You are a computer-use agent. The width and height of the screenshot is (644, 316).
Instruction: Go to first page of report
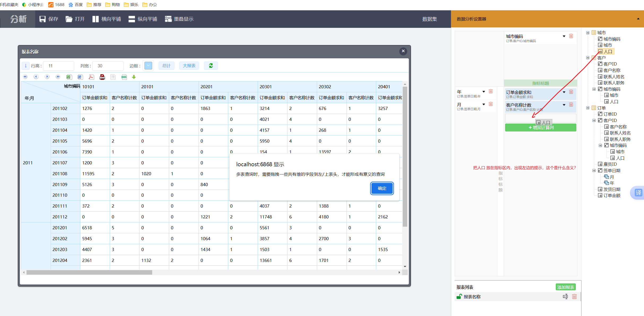pos(25,77)
